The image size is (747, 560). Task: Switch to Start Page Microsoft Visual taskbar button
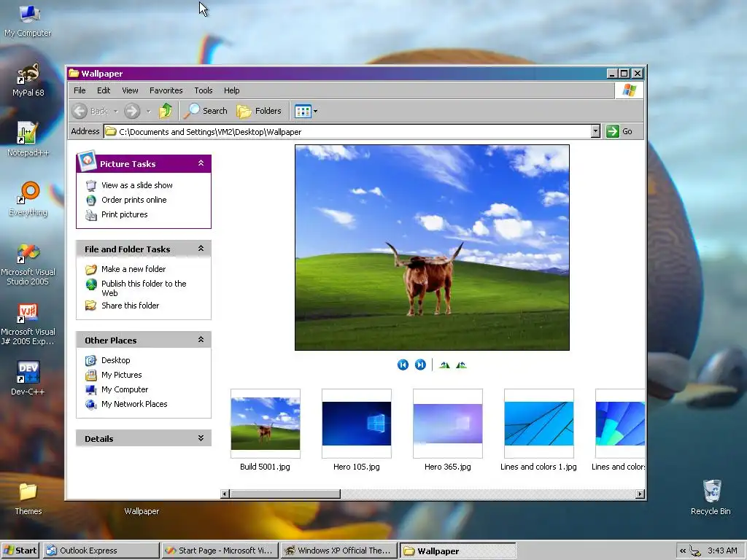pos(220,551)
